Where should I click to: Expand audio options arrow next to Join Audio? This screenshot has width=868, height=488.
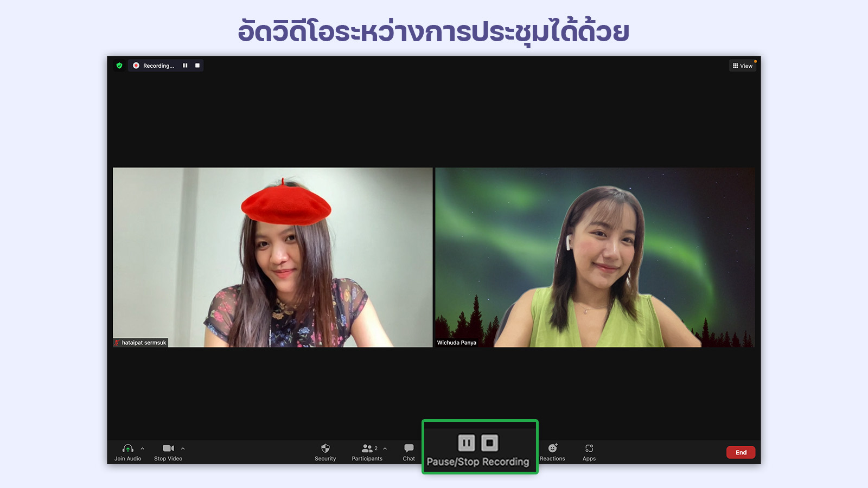pos(143,448)
